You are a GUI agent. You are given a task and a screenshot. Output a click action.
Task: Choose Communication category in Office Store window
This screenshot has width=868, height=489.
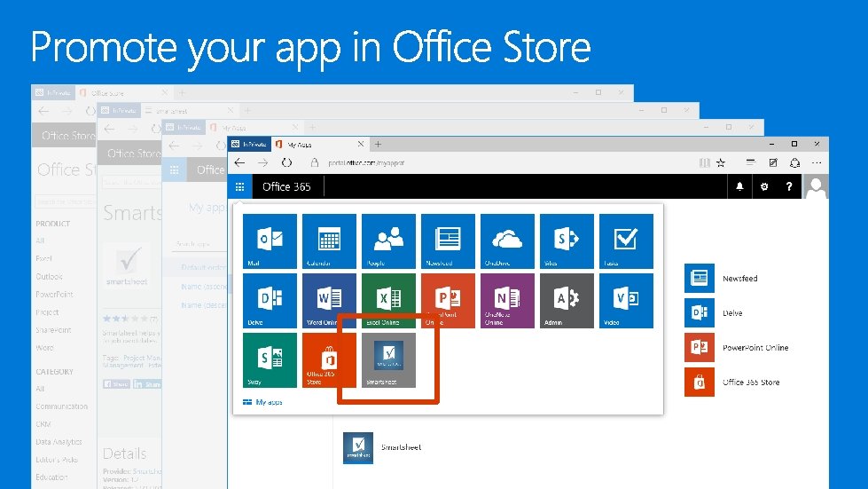pos(61,406)
